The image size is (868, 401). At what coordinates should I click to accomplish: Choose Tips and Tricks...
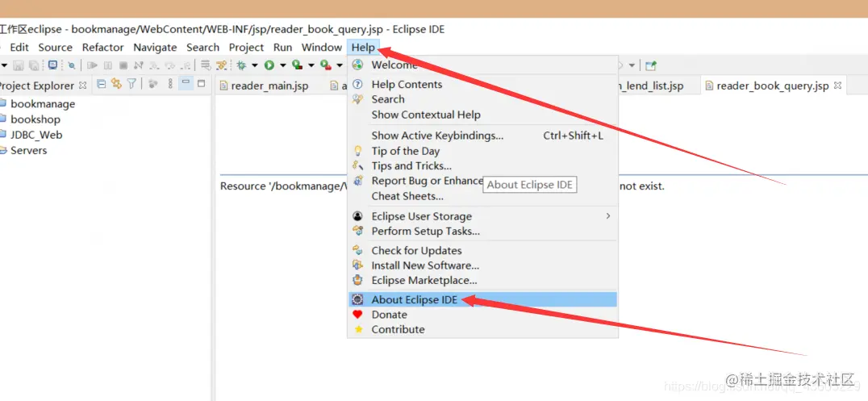tap(482, 165)
